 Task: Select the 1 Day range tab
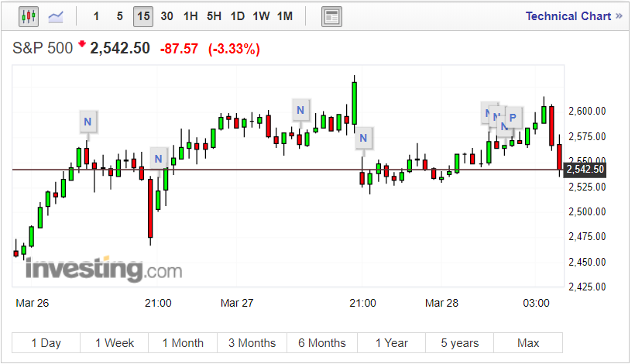[46, 343]
